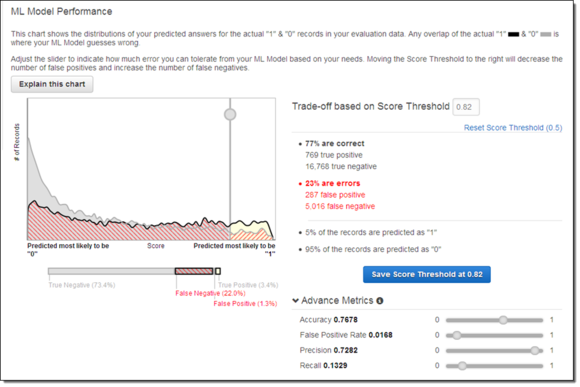Image resolution: width=580 pixels, height=387 pixels.
Task: Click the False Negative (22.0%) label
Action: pyautogui.click(x=210, y=293)
